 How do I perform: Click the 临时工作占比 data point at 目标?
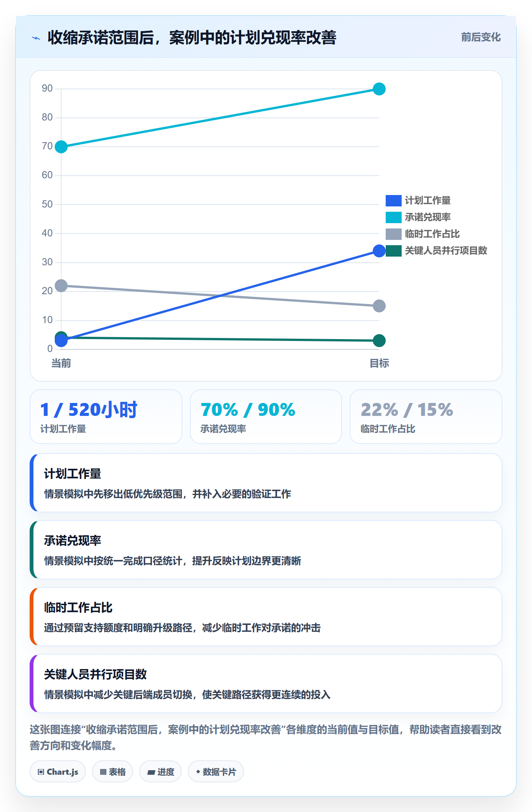tap(379, 306)
